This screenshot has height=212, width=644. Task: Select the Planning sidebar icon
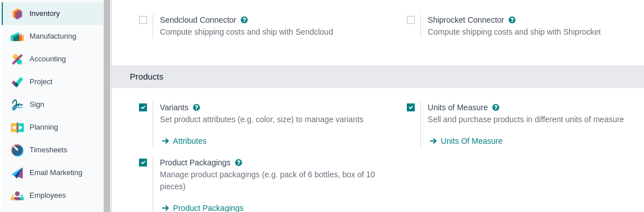coord(17,127)
